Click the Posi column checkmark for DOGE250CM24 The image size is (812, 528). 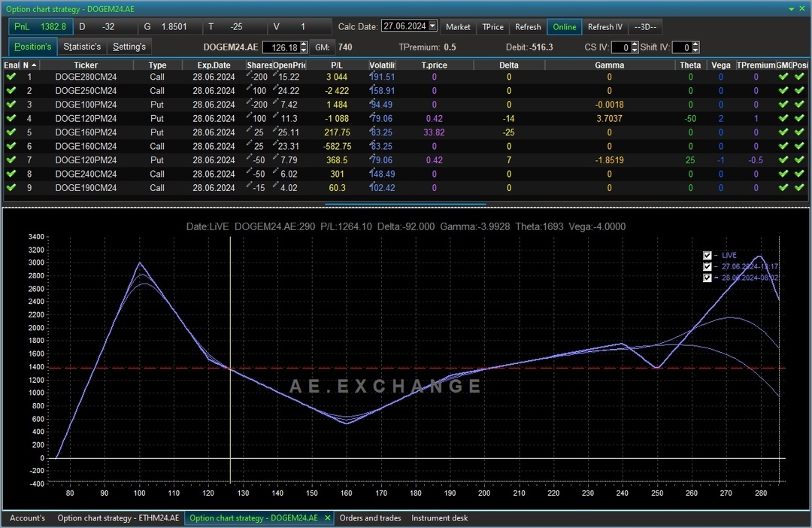tap(799, 91)
